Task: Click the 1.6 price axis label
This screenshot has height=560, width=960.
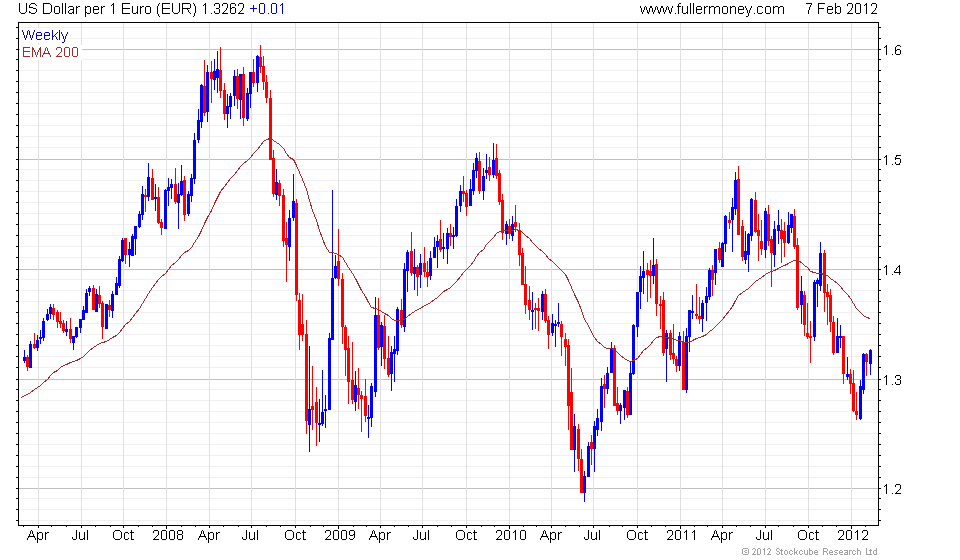Action: click(893, 50)
